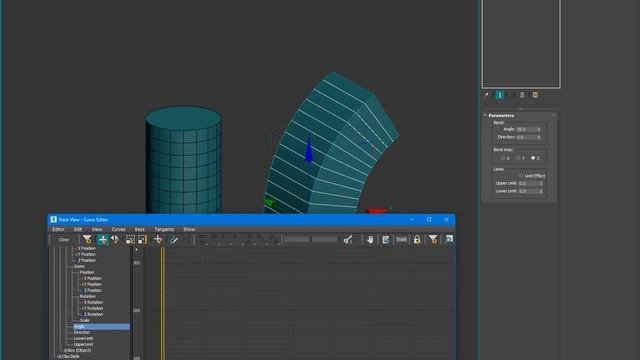The width and height of the screenshot is (640, 360).
Task: Toggle Lock Selection padlock icon
Action: point(417,240)
